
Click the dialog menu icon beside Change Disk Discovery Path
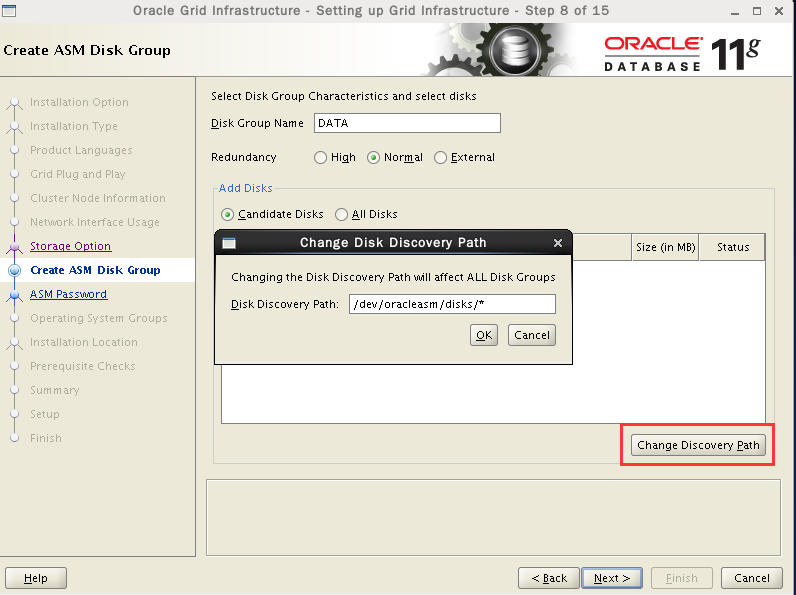228,243
